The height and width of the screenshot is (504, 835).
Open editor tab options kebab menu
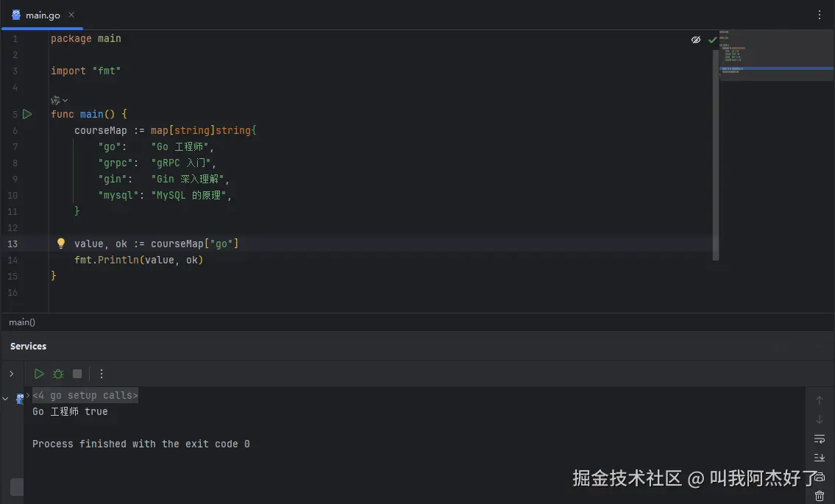(x=820, y=15)
